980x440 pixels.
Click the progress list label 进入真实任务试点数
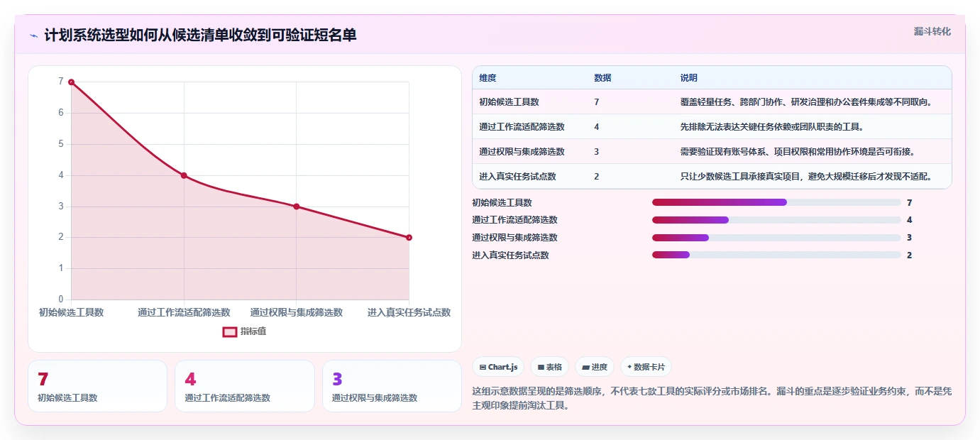(x=510, y=255)
